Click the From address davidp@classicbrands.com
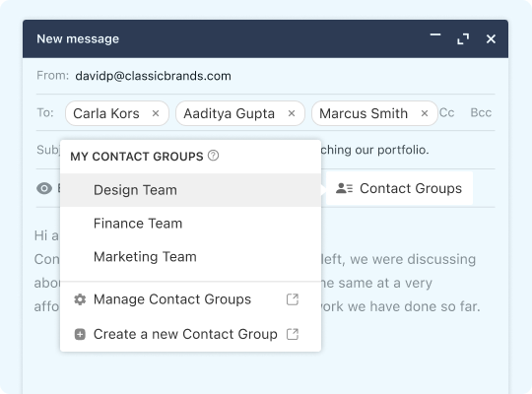This screenshot has width=532, height=394. 153,76
